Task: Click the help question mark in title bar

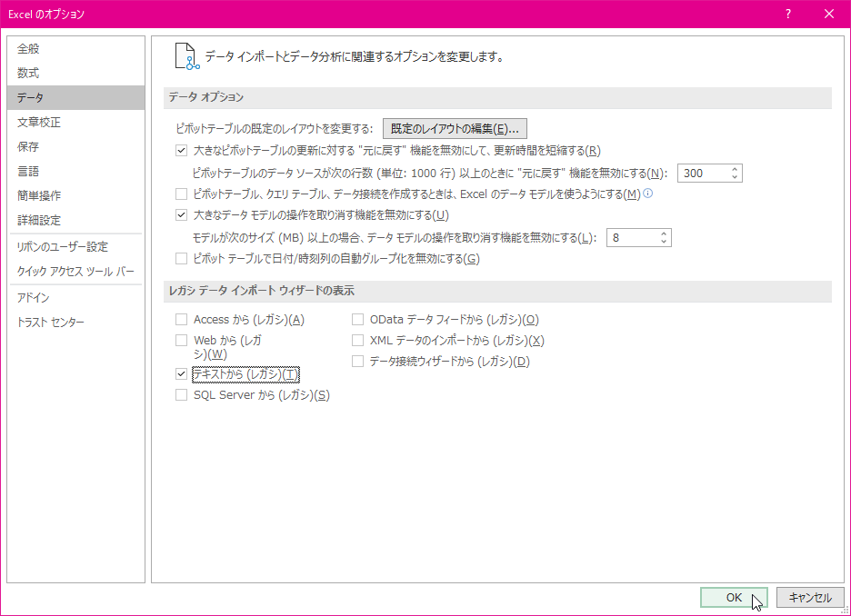Action: (788, 15)
